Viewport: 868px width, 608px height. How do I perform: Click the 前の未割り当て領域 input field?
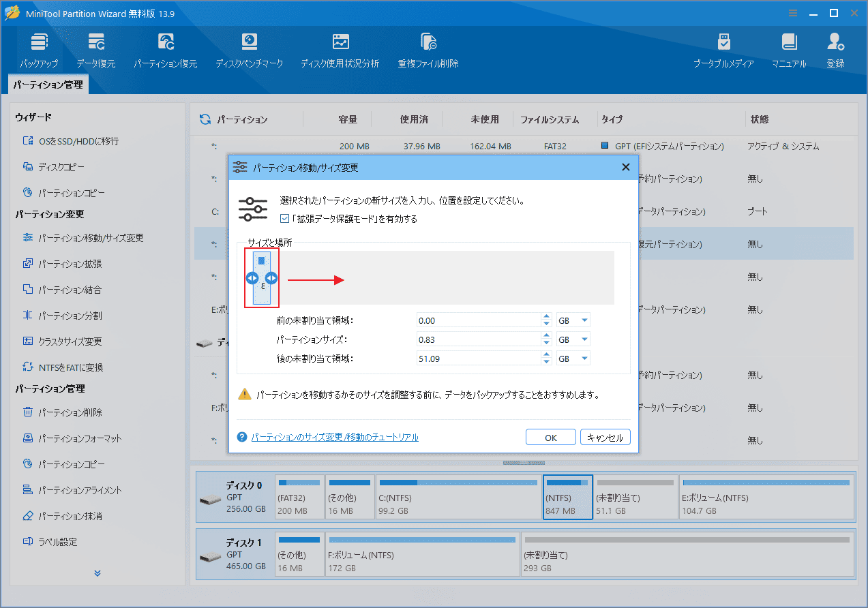click(479, 320)
